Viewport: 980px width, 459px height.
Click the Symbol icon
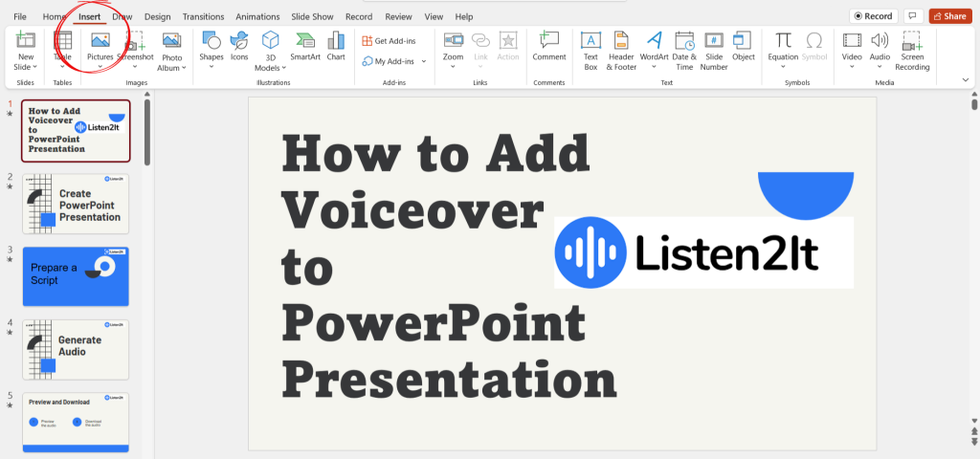click(814, 40)
